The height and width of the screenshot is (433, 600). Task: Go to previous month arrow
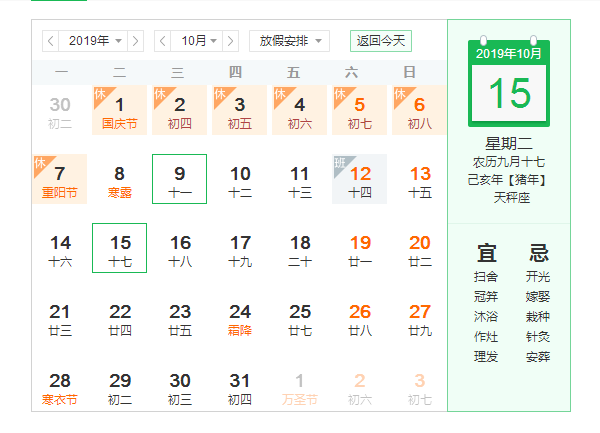[163, 41]
